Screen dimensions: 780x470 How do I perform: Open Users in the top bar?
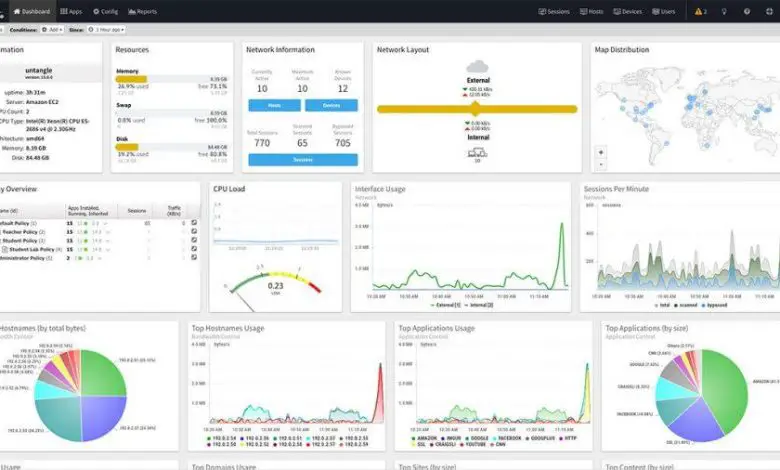pyautogui.click(x=664, y=11)
